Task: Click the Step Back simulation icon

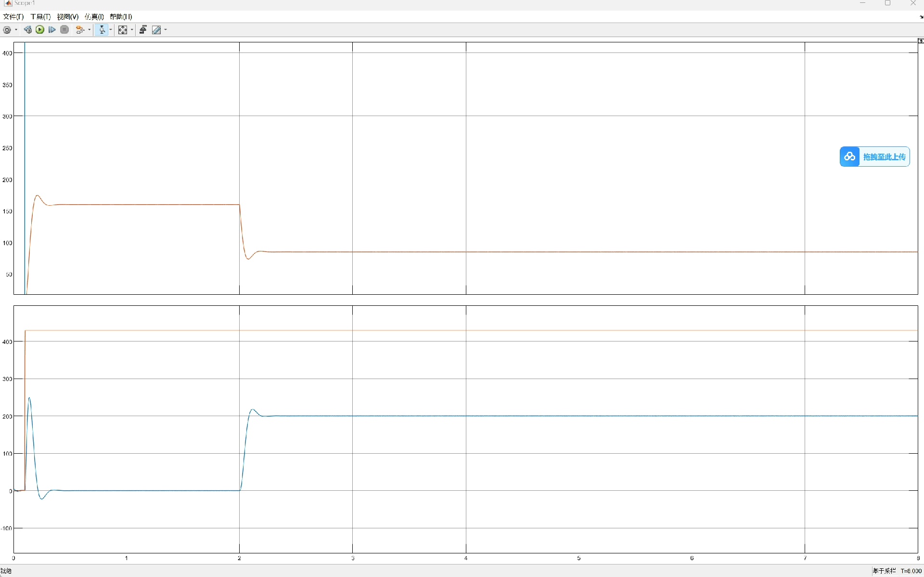Action: [28, 30]
